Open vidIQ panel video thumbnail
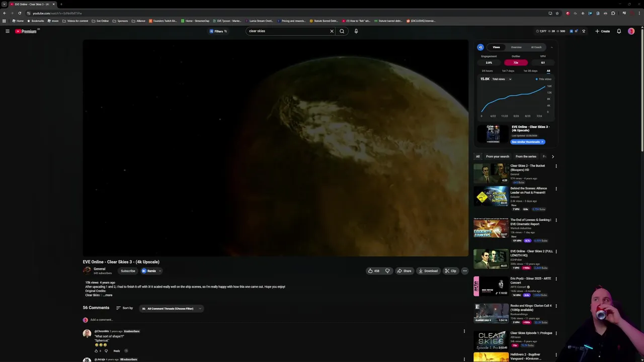The height and width of the screenshot is (362, 644). [493, 134]
